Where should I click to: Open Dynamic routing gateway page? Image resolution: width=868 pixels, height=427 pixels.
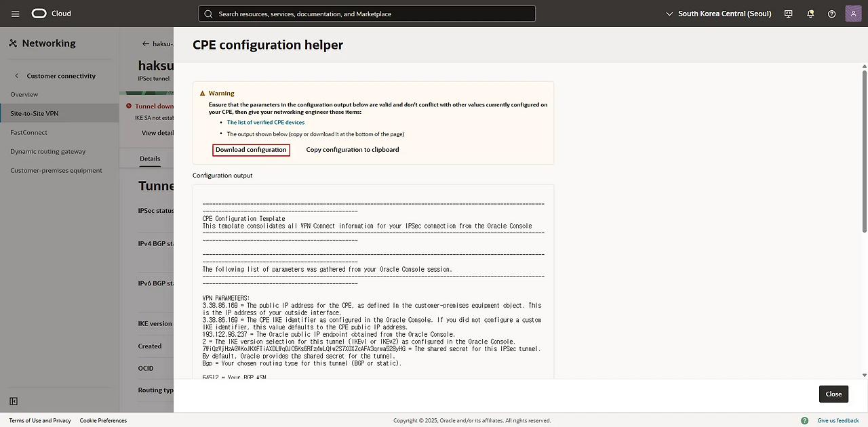tap(47, 151)
